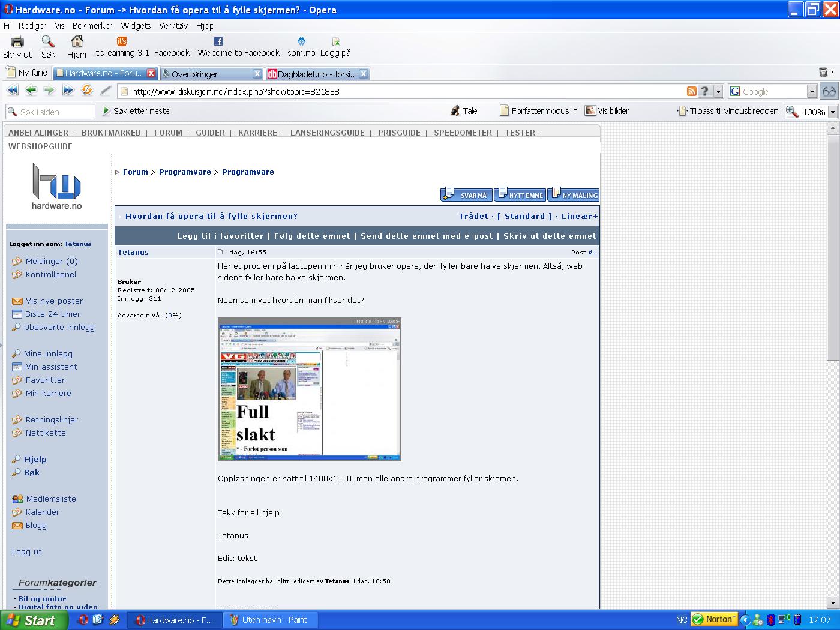This screenshot has width=840, height=630.
Task: Click the rewind navigation arrow
Action: coord(13,91)
